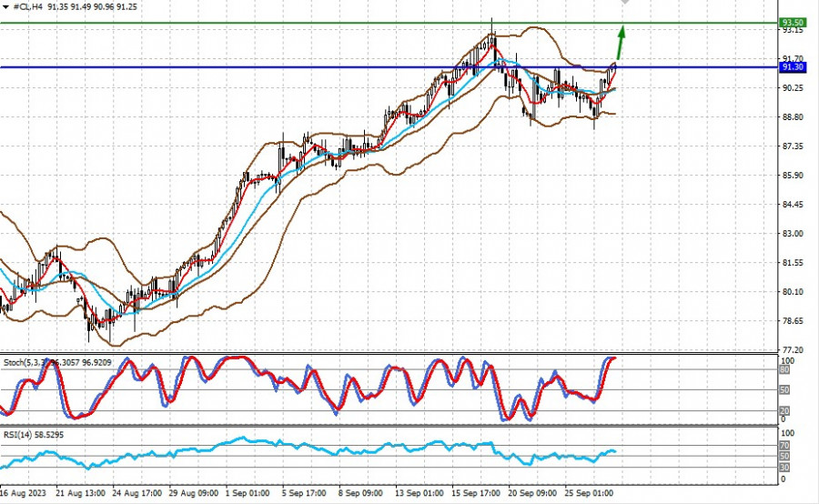
Task: Click the #CL,H4 chart title with OHLC values
Action: point(76,7)
